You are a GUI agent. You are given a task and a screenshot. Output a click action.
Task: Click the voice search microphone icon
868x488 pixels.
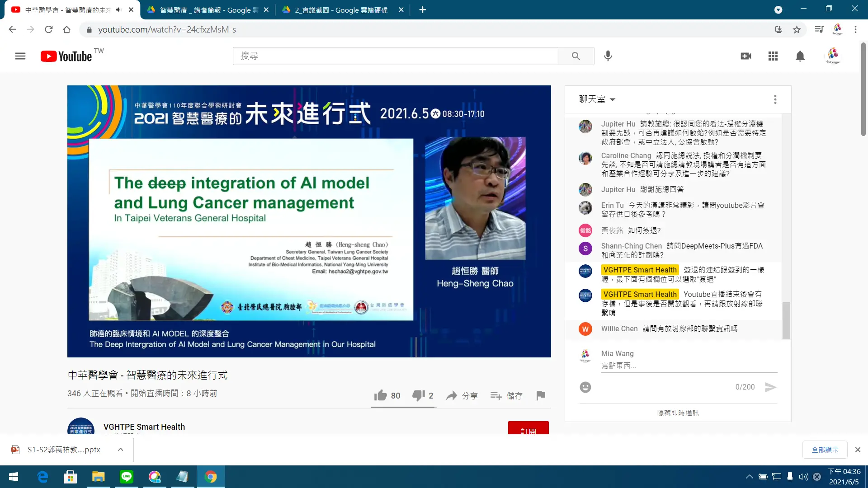point(608,56)
